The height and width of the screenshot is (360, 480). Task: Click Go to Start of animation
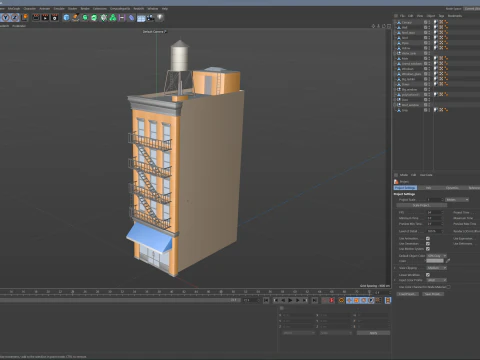(266, 300)
